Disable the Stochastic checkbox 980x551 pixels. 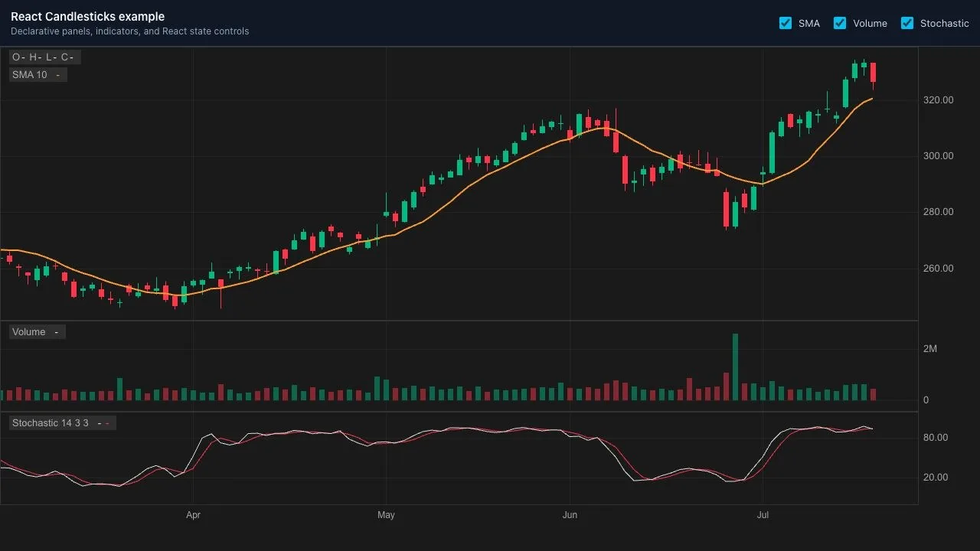pos(907,23)
